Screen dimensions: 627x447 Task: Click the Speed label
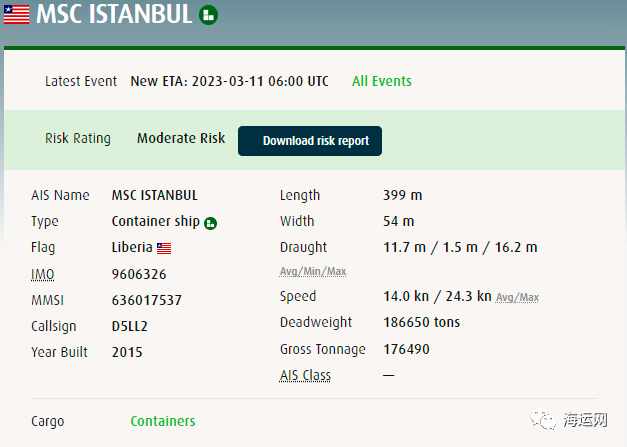pos(298,296)
